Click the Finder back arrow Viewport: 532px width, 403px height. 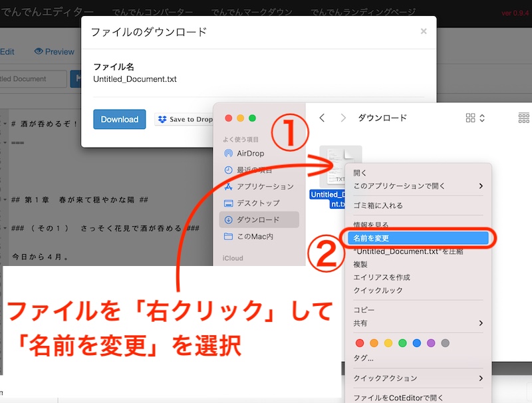coord(322,118)
